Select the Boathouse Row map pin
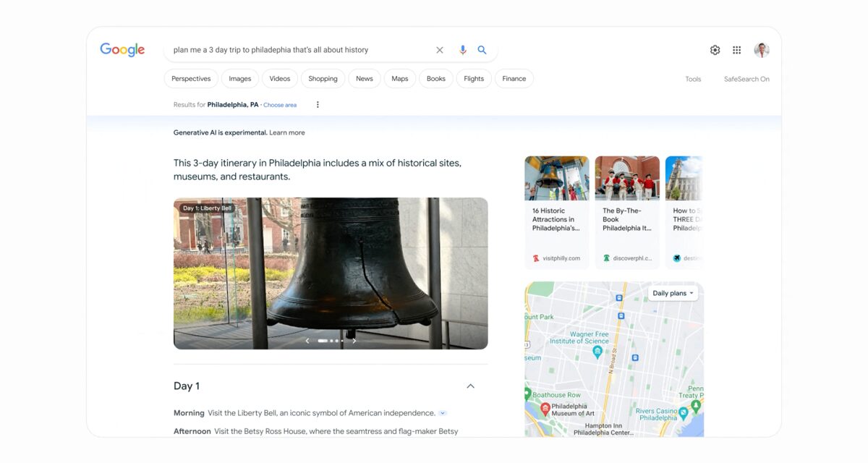This screenshot has height=463, width=868. click(x=528, y=394)
